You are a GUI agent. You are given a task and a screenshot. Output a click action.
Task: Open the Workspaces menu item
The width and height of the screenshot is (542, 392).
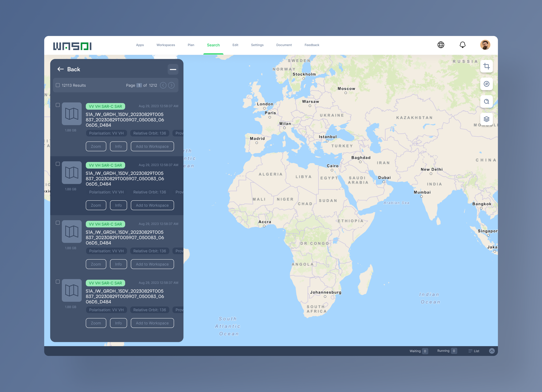166,45
